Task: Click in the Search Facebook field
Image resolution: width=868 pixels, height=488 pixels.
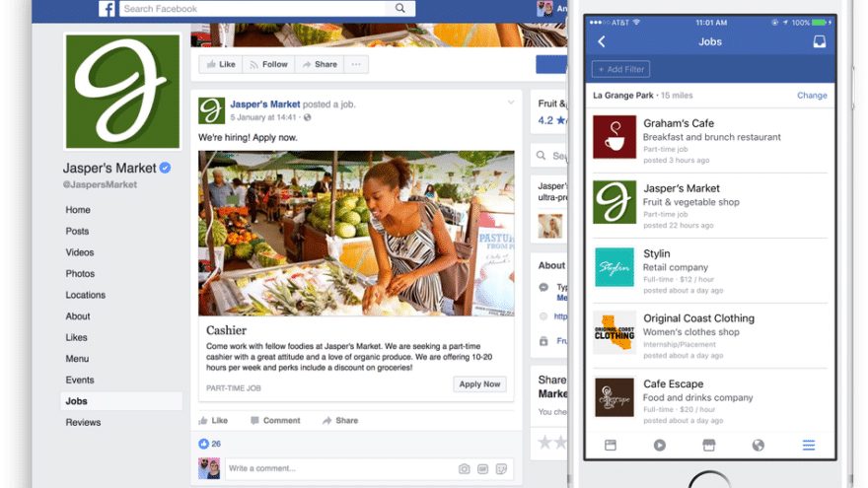Action: click(253, 8)
